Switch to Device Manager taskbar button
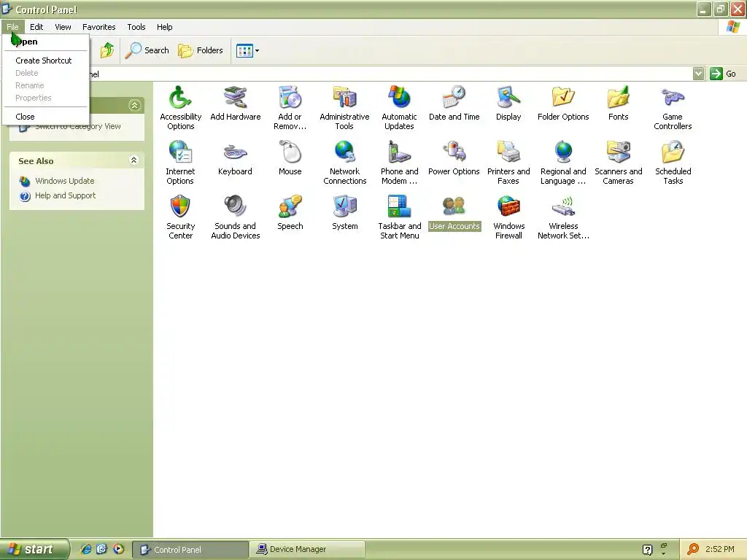747x560 pixels. point(307,550)
